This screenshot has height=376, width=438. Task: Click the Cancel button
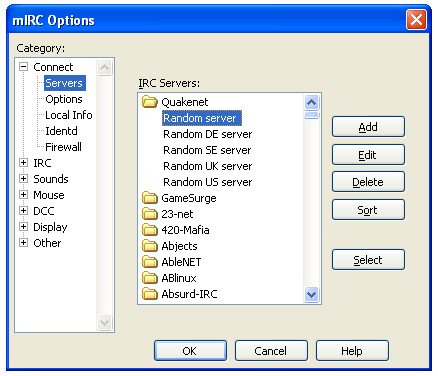pos(271,351)
